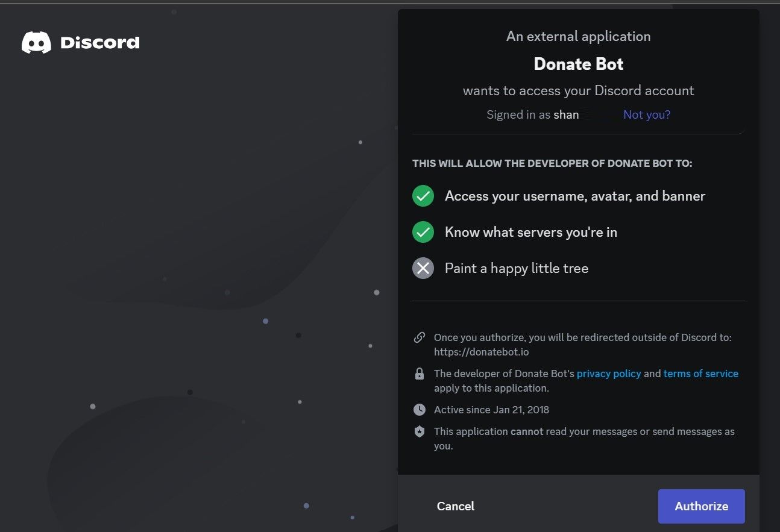This screenshot has width=780, height=532.
Task: Click green checkmark beside servers permission
Action: pyautogui.click(x=423, y=232)
